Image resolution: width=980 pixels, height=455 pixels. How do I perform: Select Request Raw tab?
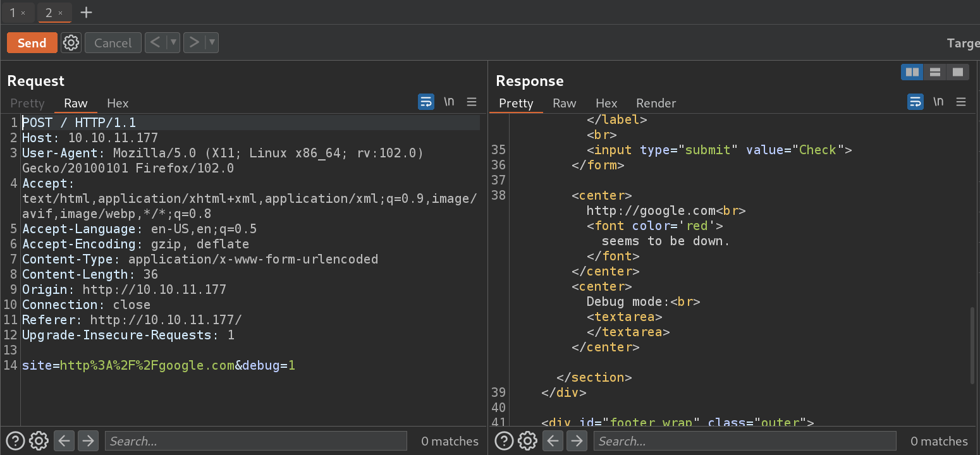click(x=76, y=103)
